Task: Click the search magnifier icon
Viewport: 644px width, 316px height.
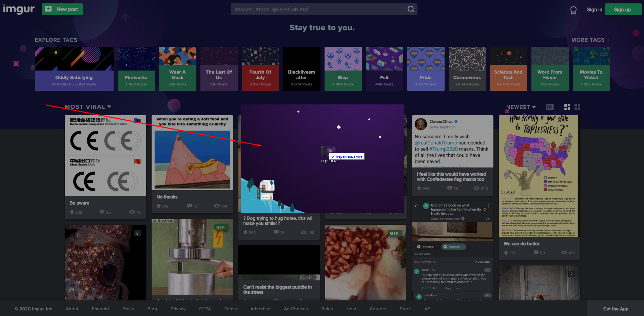Action: (x=411, y=9)
